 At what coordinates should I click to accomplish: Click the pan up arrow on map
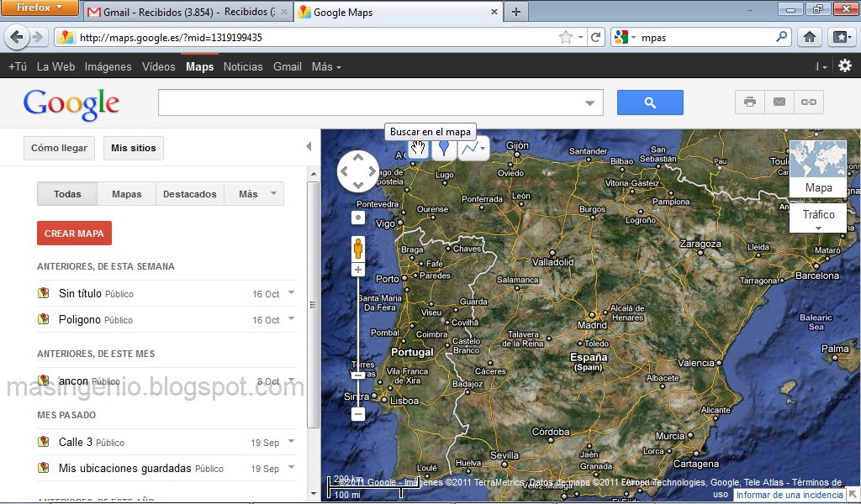click(x=358, y=157)
